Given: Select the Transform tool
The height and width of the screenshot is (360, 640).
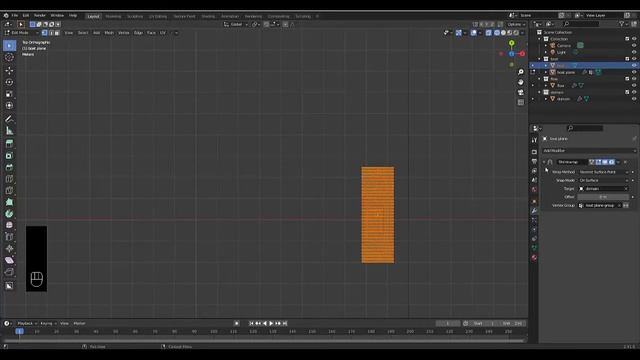Looking at the screenshot, I should [x=9, y=106].
